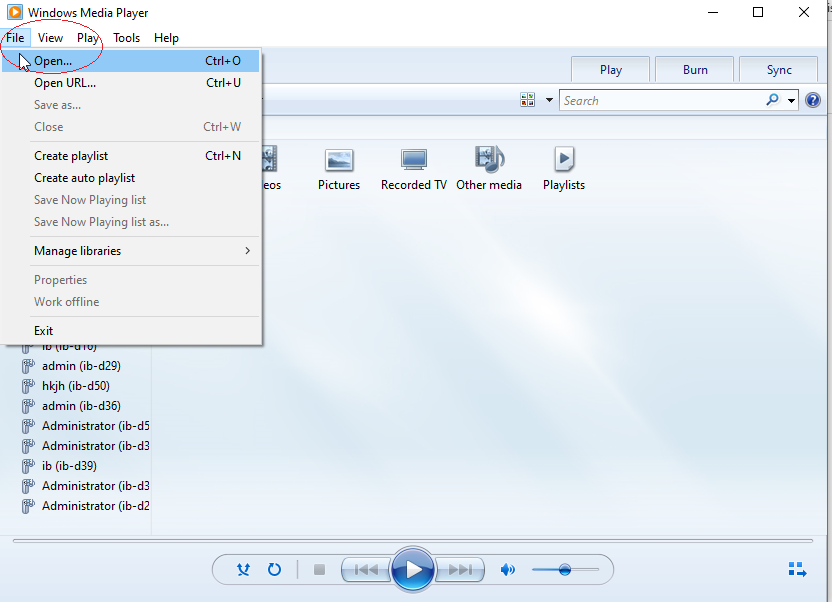This screenshot has width=832, height=602.
Task: Click inside the Search field
Action: coord(661,100)
